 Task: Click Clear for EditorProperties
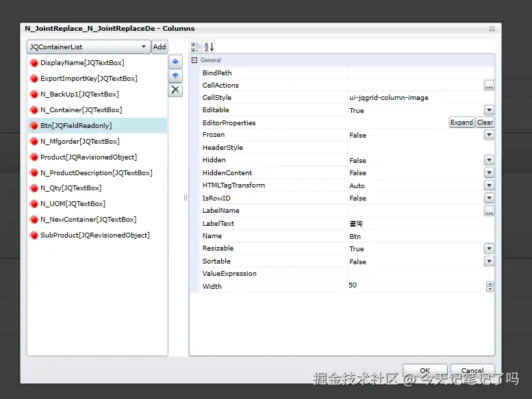[x=485, y=122]
